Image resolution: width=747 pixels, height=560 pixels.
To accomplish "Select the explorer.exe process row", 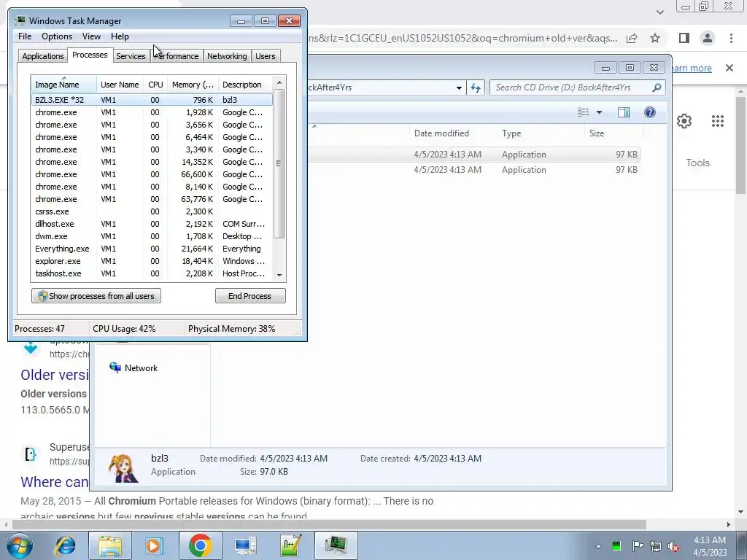I will [x=152, y=261].
